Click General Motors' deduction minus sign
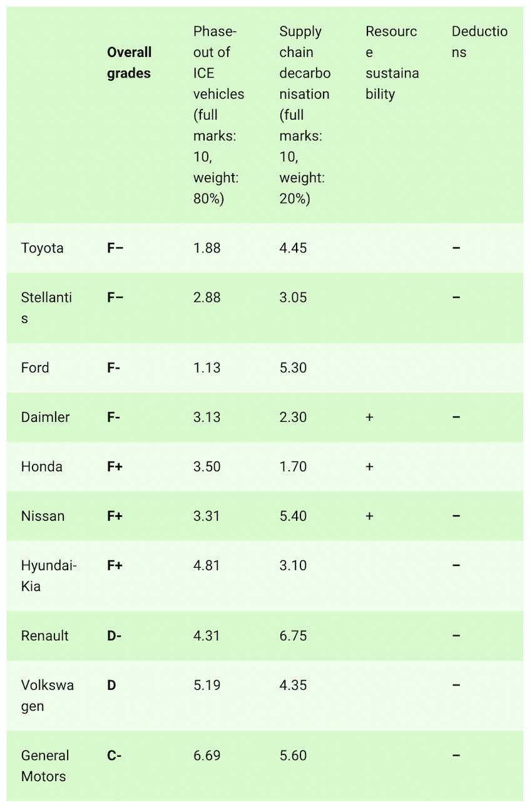The image size is (532, 805). pyautogui.click(x=456, y=756)
